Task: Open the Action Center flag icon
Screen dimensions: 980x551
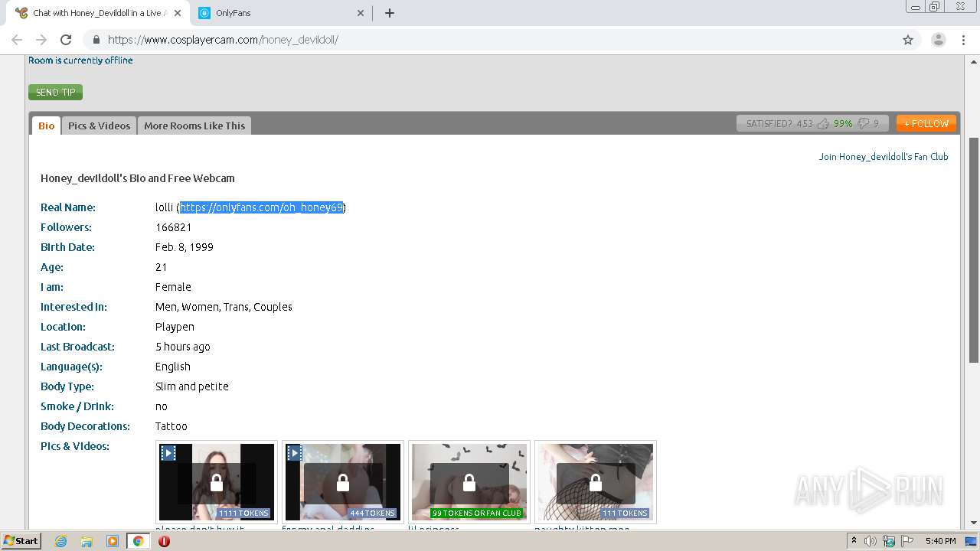Action: pyautogui.click(x=906, y=541)
